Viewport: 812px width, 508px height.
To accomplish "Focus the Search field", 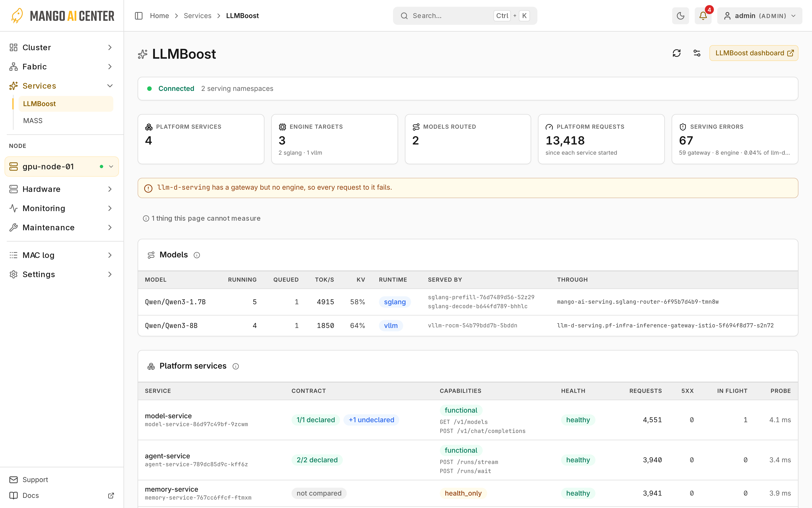I will tap(465, 16).
